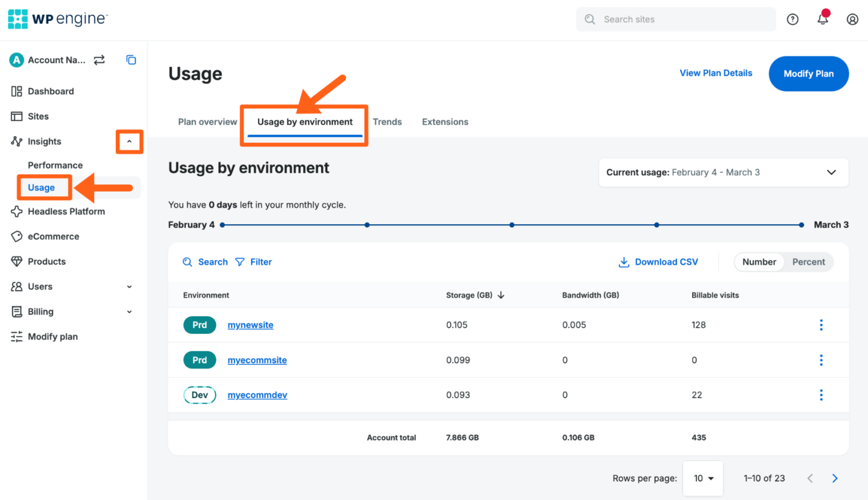Click the Search sites field
This screenshot has width=868, height=500.
point(675,20)
